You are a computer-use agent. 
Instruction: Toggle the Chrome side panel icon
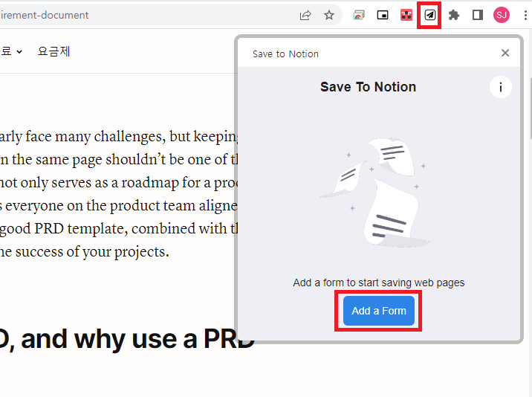478,15
